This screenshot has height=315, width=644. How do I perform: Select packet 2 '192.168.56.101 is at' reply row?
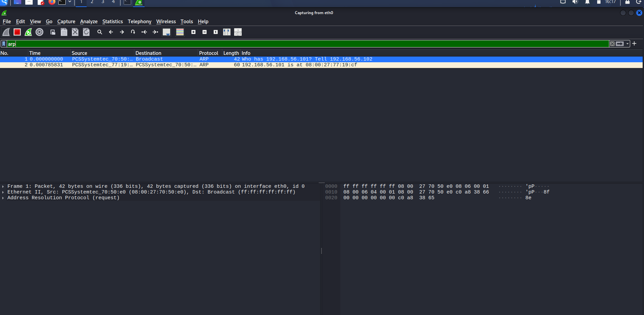tap(321, 65)
